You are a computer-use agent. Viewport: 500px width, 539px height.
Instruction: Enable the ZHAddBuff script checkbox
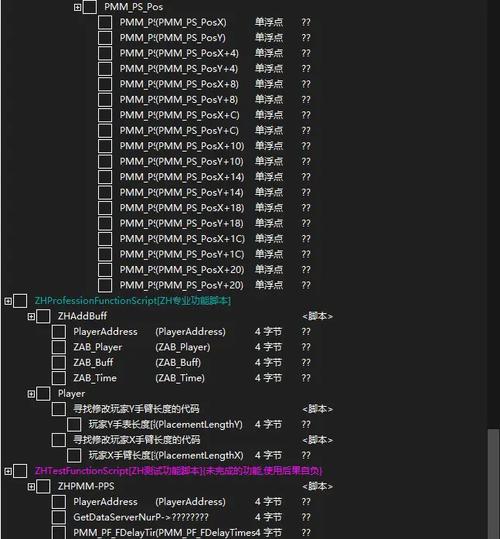coord(43,316)
